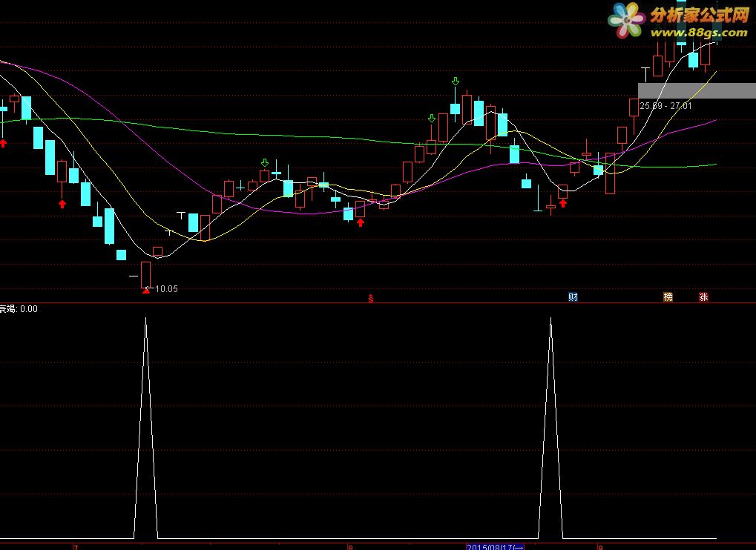Click the month 8 marker on the time axis
Viewport: 756px width, 550px height.
350,547
